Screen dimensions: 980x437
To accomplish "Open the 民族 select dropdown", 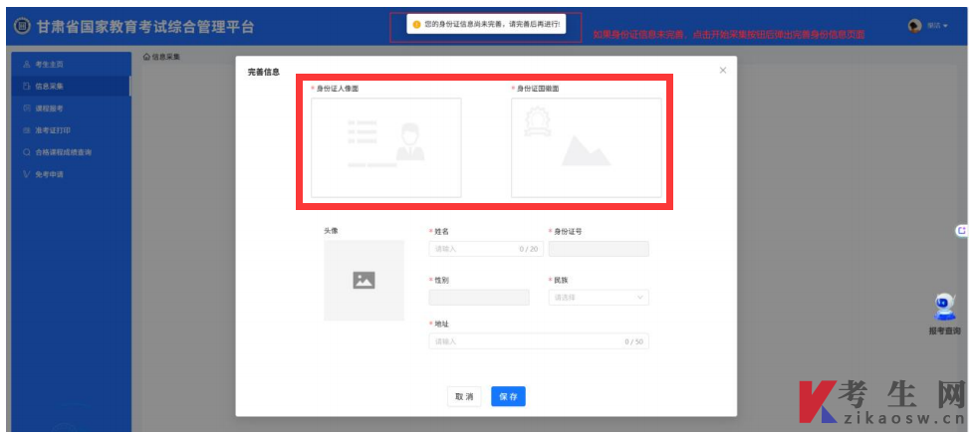I will [x=599, y=298].
